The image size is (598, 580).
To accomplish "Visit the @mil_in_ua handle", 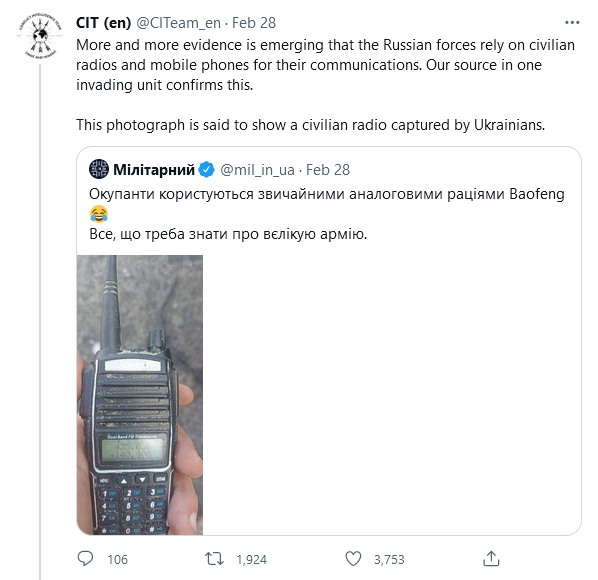I will pos(257,170).
